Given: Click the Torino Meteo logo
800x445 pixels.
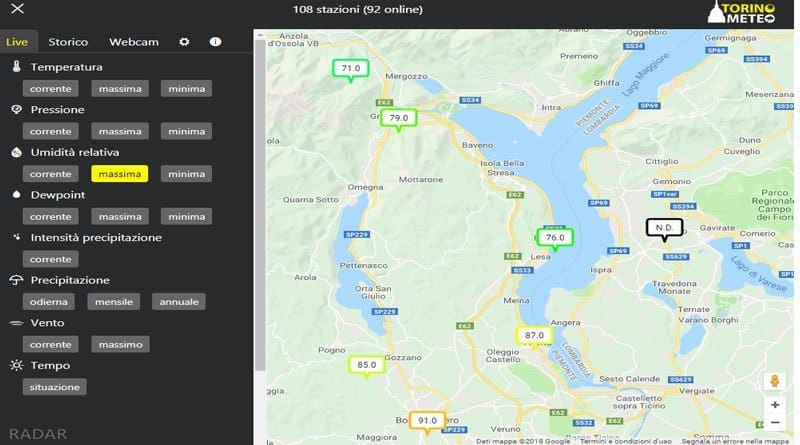Looking at the screenshot, I should [x=741, y=13].
